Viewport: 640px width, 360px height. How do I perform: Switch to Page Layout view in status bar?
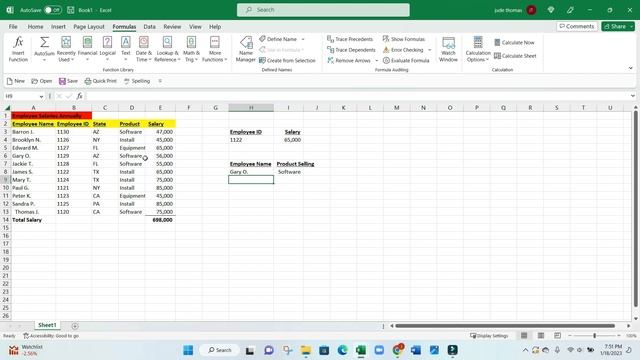pos(541,336)
